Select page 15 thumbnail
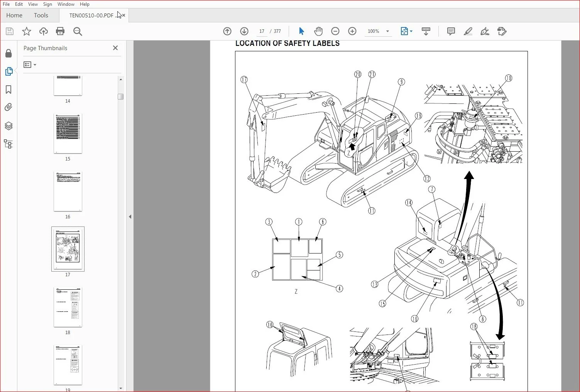Screen dimensions: 580x392 coord(68,133)
